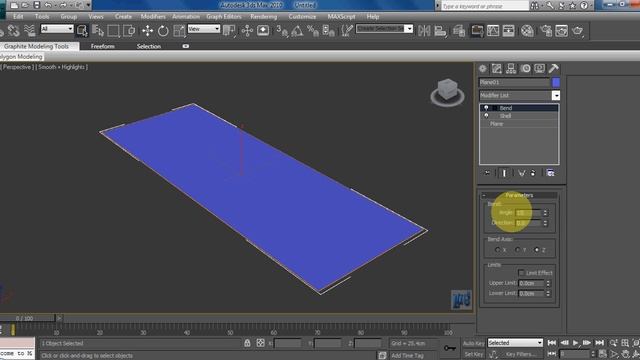Click the Unlink Selection icon
The image size is (640, 360).
13,31
